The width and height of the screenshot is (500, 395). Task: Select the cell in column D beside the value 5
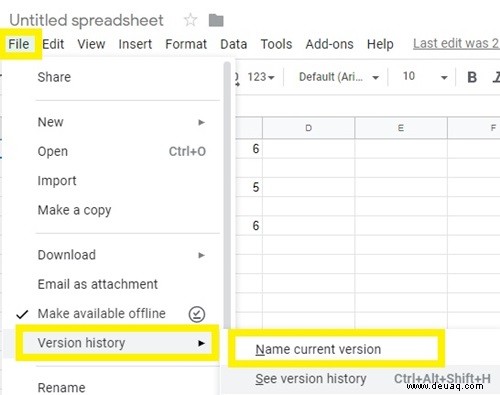coord(309,187)
